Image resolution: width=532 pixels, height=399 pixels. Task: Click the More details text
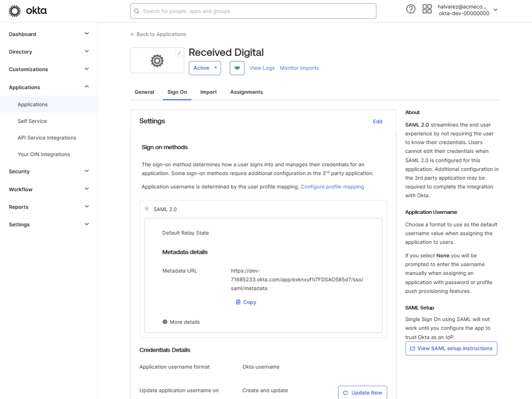click(185, 322)
